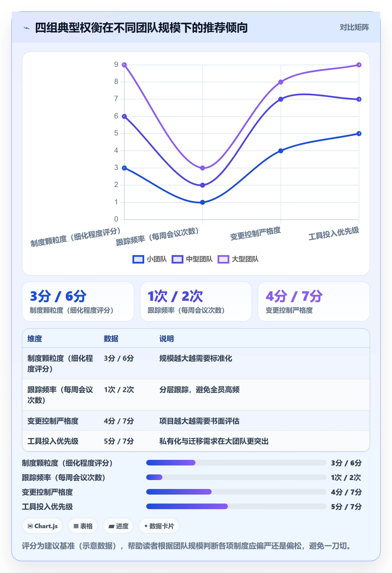The image size is (392, 573).
Task: Toggle the 大型团队 legend item
Action: tap(238, 259)
